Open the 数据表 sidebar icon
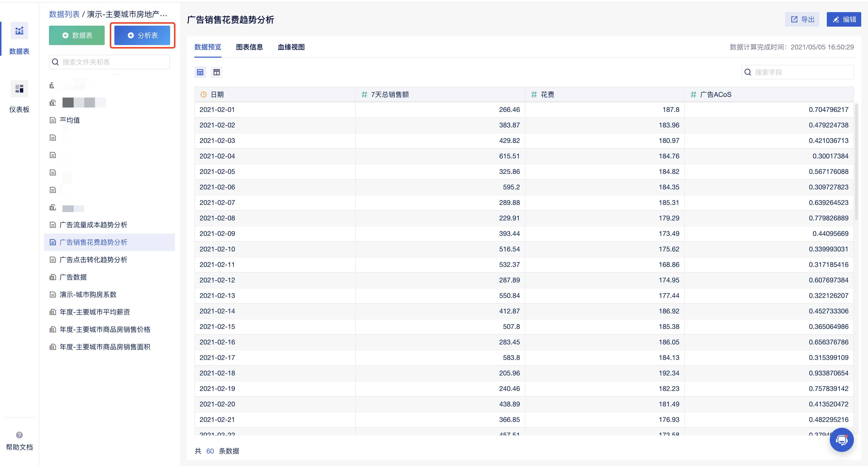The height and width of the screenshot is (466, 868). [x=19, y=31]
